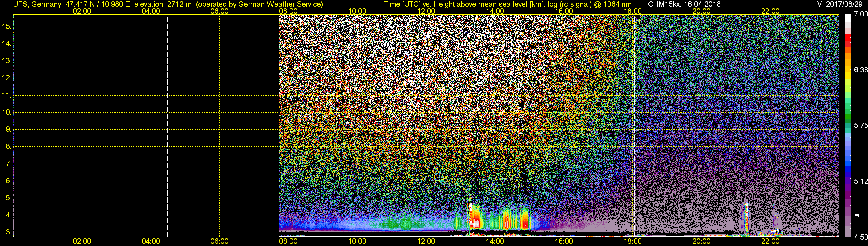Image resolution: width=868 pixels, height=246 pixels.
Task: Click the white dashed vertical marker after 04:00
Action: tap(168, 126)
